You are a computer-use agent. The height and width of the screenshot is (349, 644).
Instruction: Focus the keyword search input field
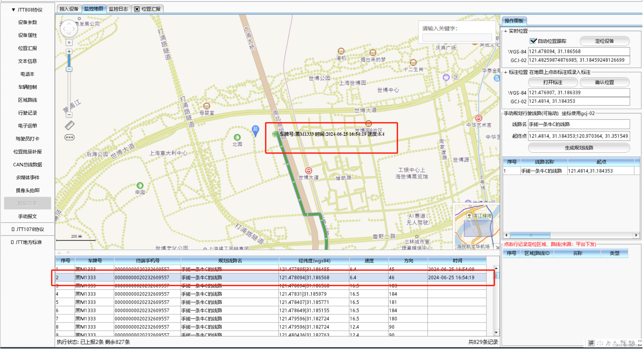(x=457, y=38)
